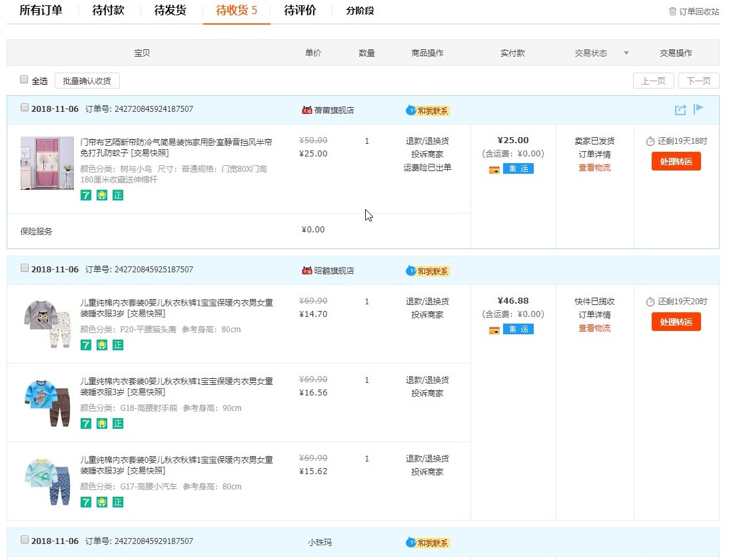Tick the 全选 select-all checkbox
This screenshot has width=731, height=560.
[24, 80]
